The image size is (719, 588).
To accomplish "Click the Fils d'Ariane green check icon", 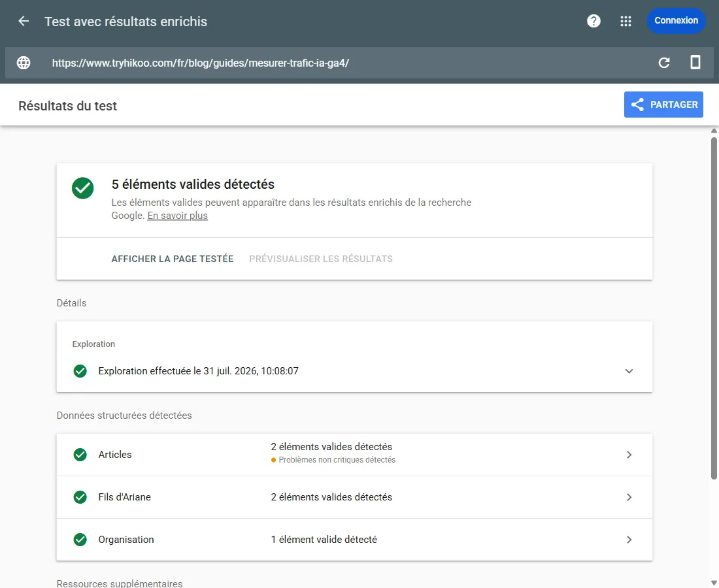I will (80, 497).
